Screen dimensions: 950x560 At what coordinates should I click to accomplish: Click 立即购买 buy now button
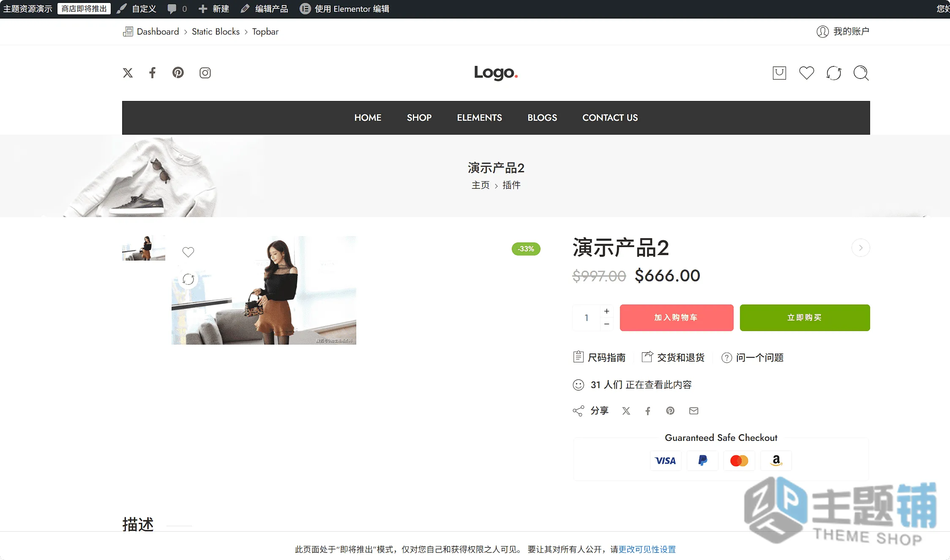click(805, 318)
